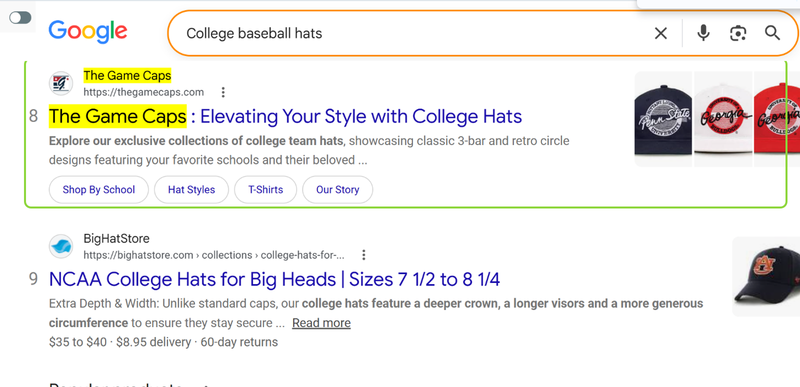Open BigHatStore site favicon
This screenshot has width=800, height=387.
[61, 246]
